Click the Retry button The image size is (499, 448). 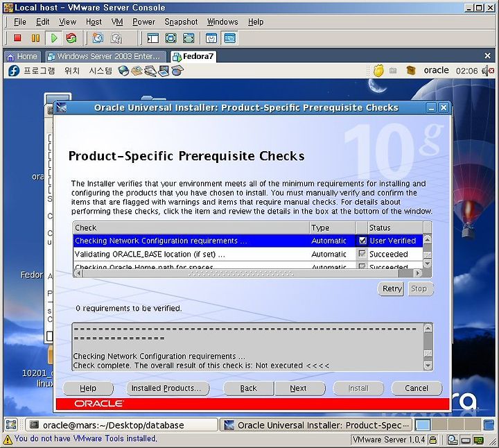pyautogui.click(x=391, y=288)
